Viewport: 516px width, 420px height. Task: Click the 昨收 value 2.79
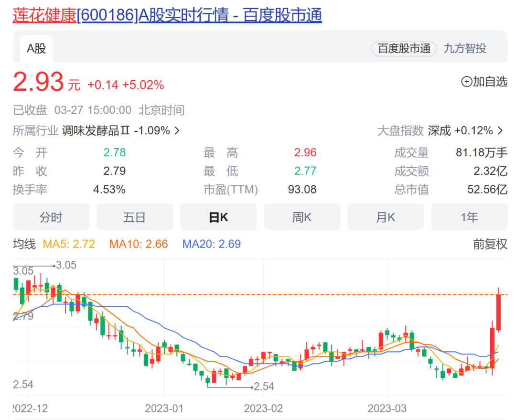(115, 171)
